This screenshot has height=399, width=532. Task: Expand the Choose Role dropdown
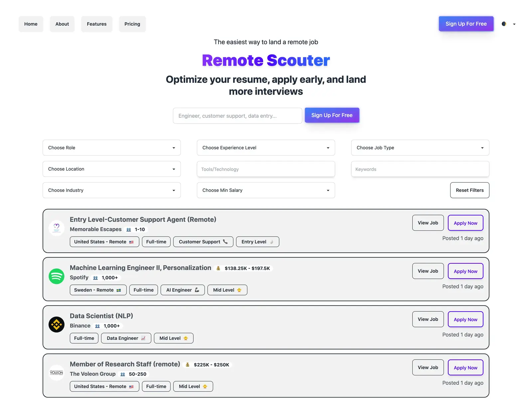[112, 148]
